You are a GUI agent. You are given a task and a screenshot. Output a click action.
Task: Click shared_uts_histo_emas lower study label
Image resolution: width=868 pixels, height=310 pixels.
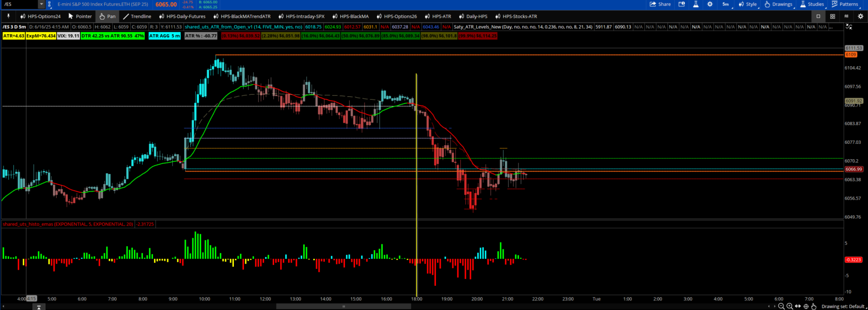68,224
